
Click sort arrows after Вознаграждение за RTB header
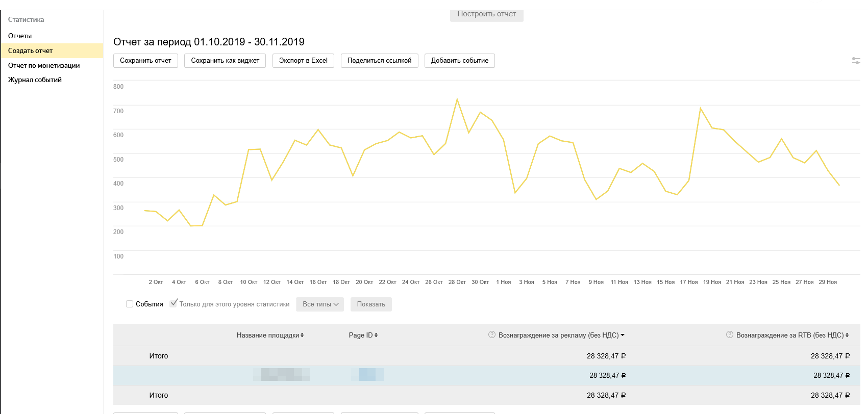847,335
